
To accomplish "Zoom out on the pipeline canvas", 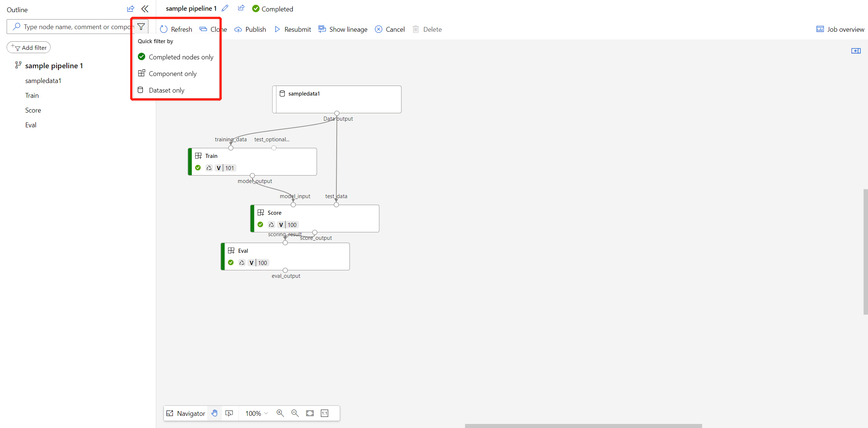I will click(x=295, y=413).
